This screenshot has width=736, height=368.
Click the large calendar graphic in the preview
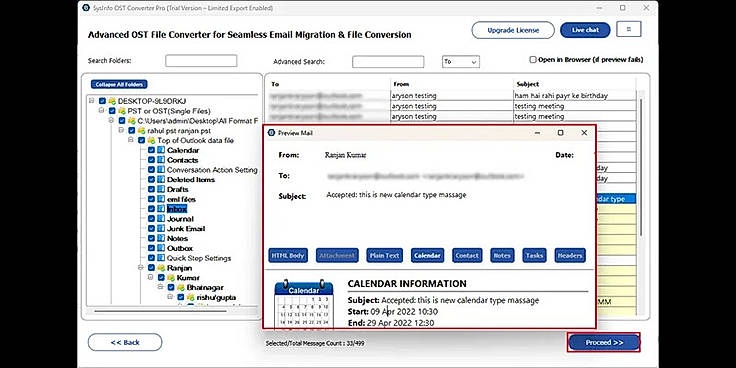point(304,304)
